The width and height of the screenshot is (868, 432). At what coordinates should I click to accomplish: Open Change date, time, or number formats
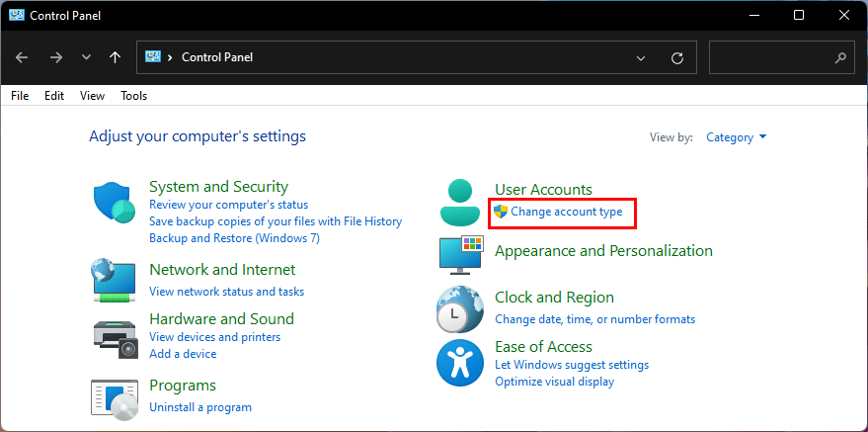(x=595, y=319)
